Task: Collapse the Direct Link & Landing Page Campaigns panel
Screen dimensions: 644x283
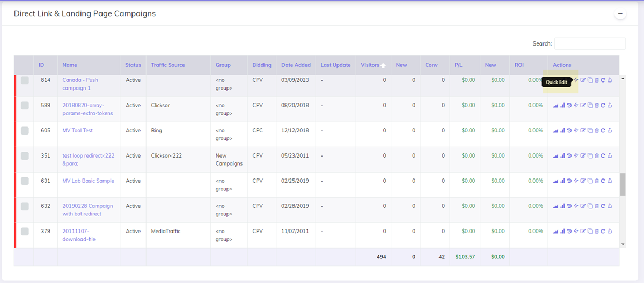Action: coord(620,13)
